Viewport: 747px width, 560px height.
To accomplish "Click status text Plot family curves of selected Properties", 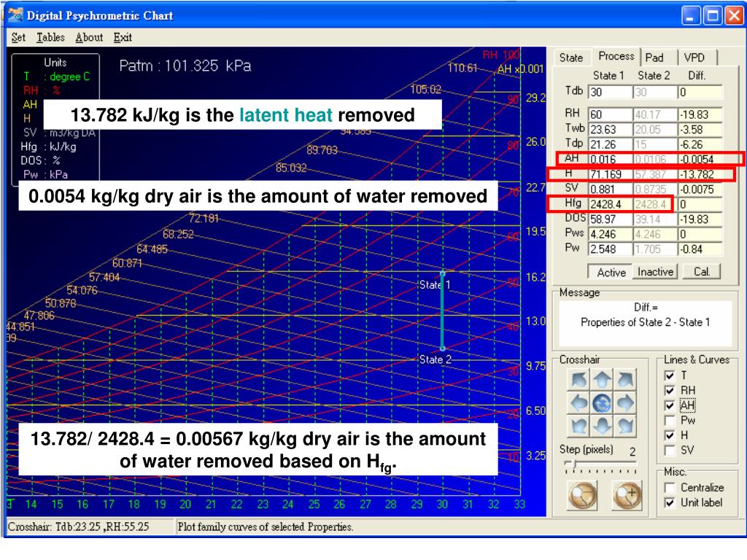I will click(266, 526).
